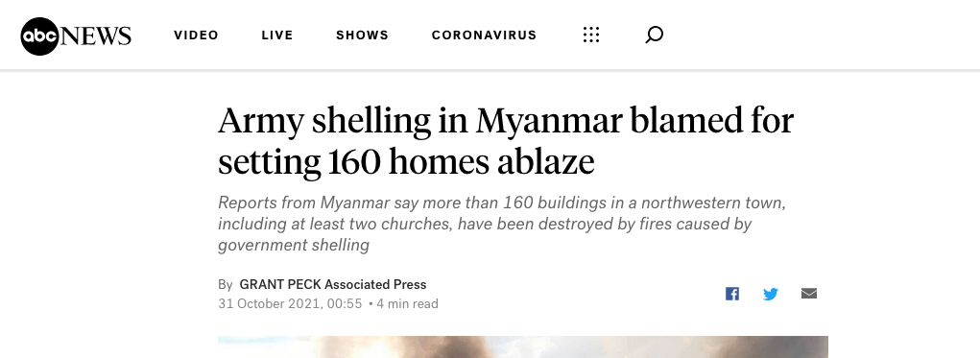Share the article on Twitter
Image resolution: width=980 pixels, height=358 pixels.
click(x=771, y=294)
